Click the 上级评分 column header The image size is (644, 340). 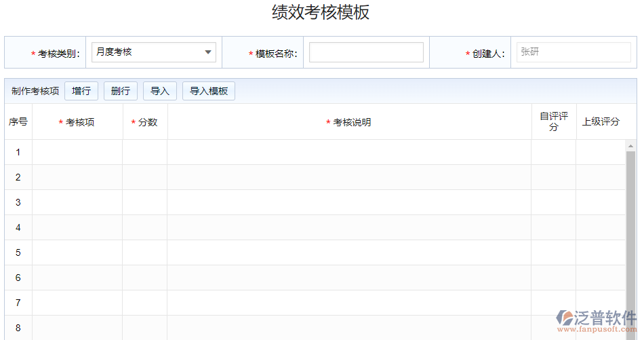click(x=601, y=122)
